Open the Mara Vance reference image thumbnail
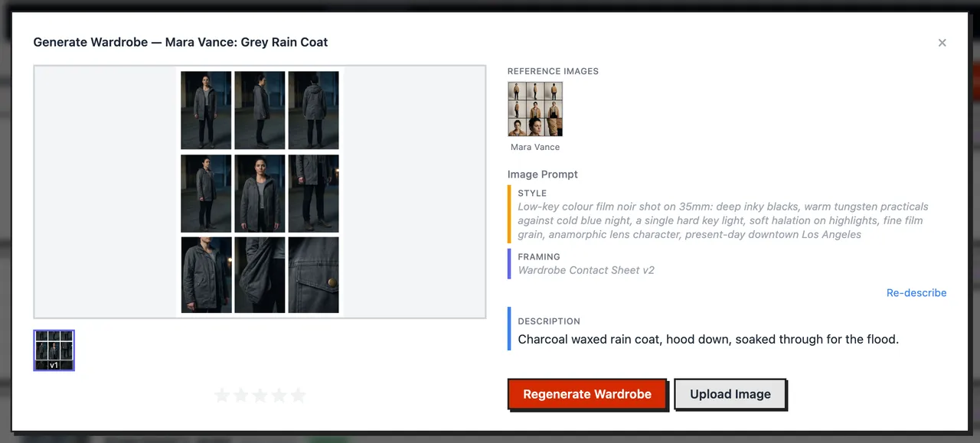Viewport: 980px width, 443px height. [535, 109]
